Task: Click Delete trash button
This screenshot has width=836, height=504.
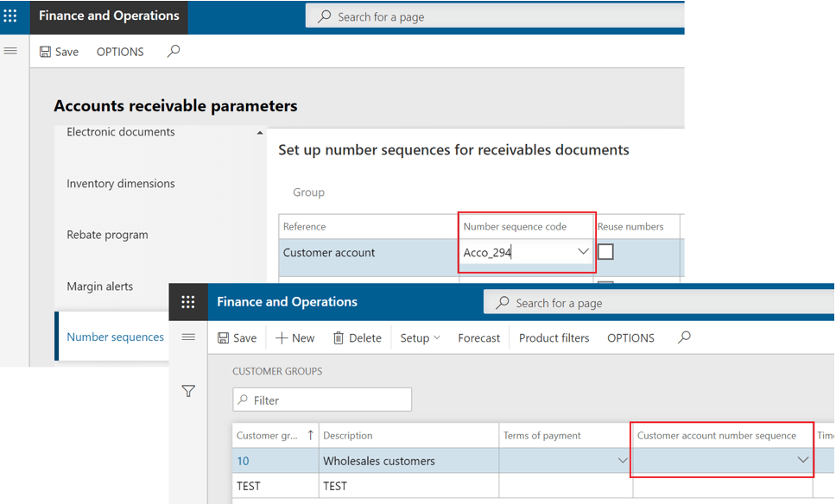Action: [357, 338]
